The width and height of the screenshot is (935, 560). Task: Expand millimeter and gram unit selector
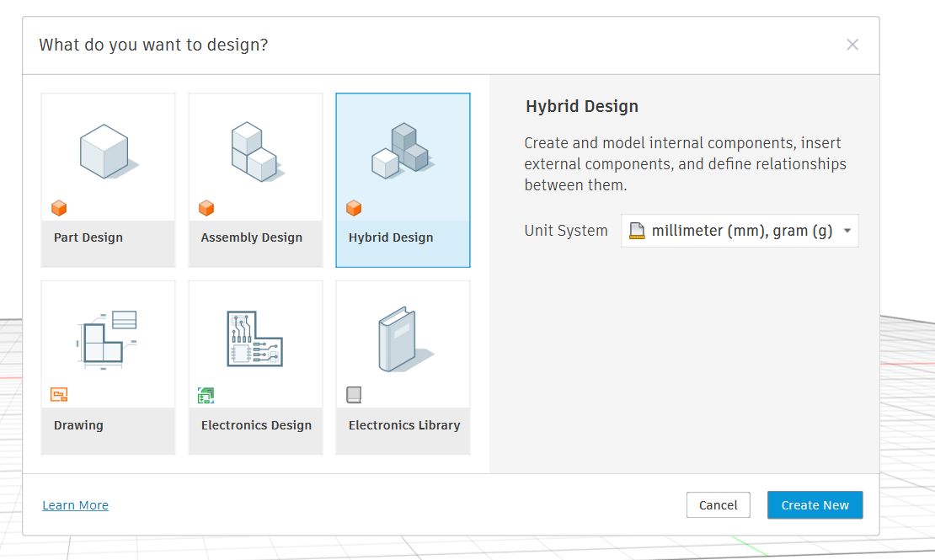point(739,230)
